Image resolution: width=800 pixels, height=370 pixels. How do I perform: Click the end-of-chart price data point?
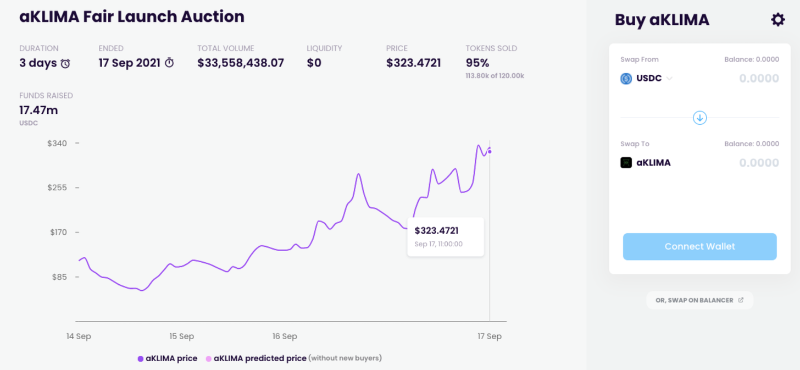click(x=490, y=151)
